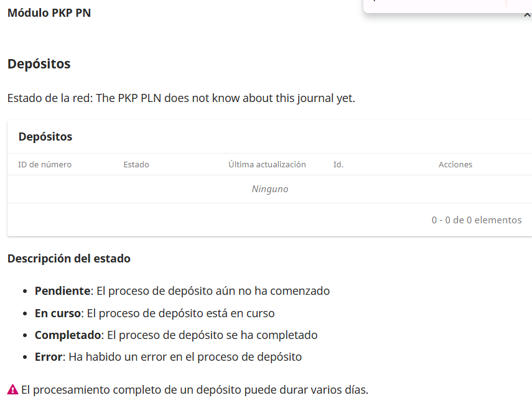Select the Depósitos page heading
This screenshot has height=413, width=532.
pyautogui.click(x=39, y=64)
